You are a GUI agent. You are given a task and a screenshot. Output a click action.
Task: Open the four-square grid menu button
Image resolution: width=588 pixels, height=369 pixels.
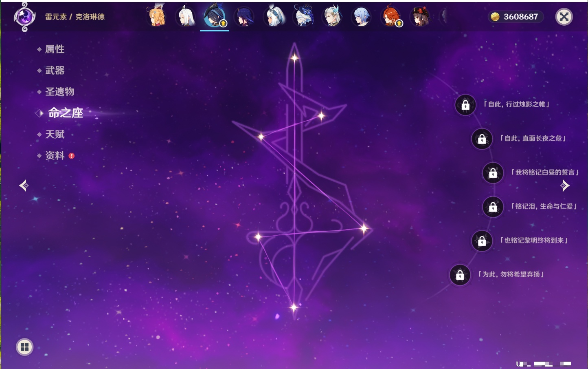click(24, 347)
